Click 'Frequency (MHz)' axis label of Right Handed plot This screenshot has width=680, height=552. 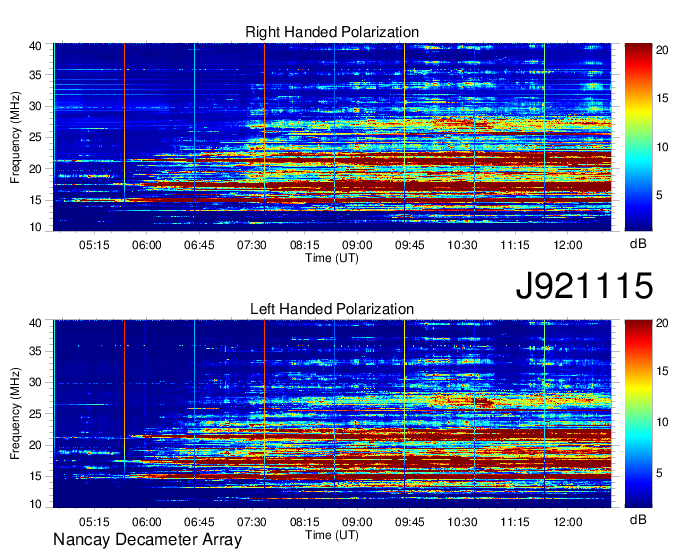(15, 137)
